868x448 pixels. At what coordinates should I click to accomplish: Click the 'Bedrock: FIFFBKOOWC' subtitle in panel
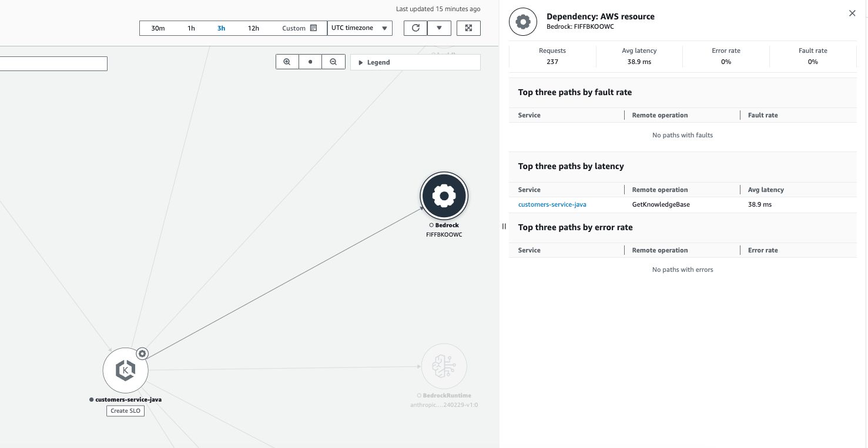[581, 26]
